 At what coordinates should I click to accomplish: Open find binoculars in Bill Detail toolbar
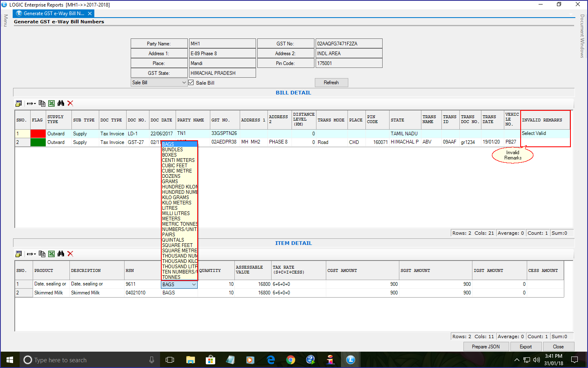61,103
